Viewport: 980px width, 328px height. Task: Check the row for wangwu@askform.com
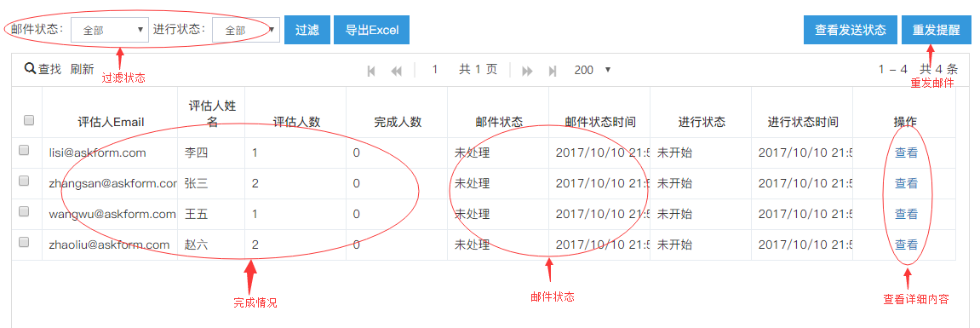[24, 211]
